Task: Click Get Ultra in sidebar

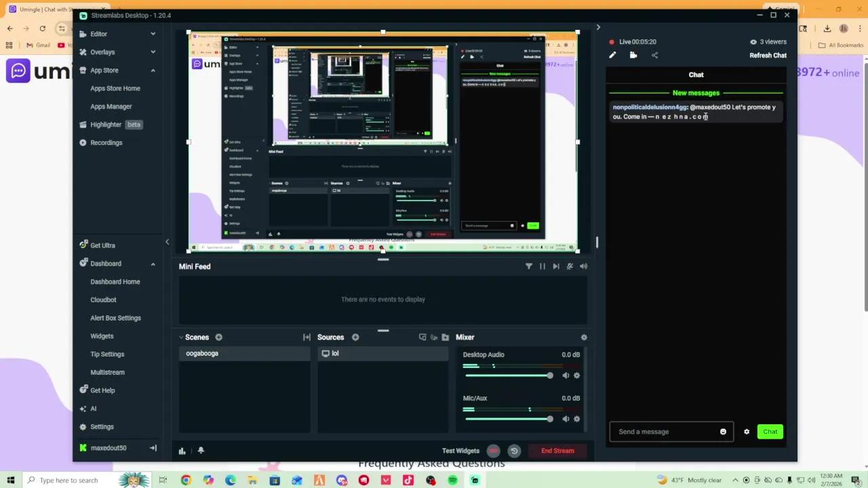Action: click(97, 245)
